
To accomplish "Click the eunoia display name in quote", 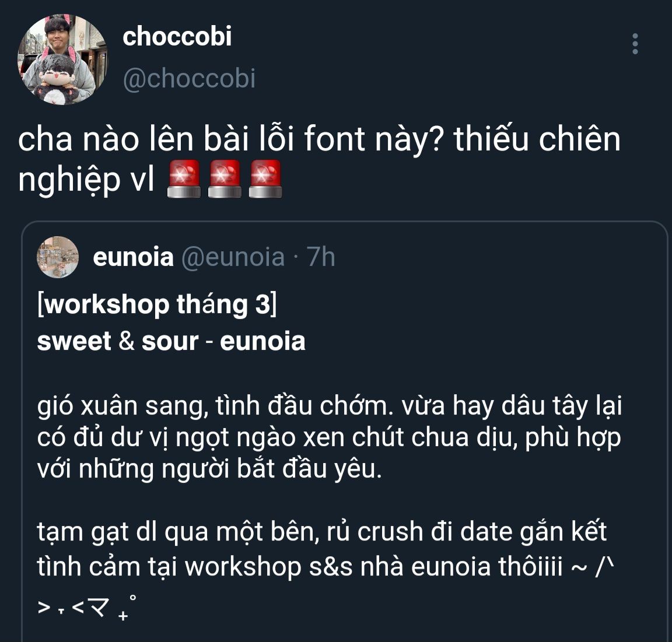I will 133,257.
